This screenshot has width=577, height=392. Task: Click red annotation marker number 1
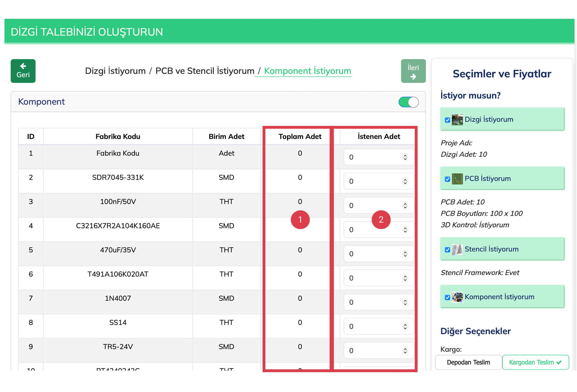coord(300,220)
